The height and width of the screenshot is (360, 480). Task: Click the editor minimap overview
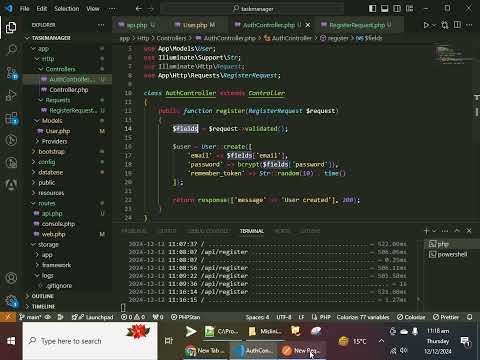pyautogui.click(x=452, y=55)
